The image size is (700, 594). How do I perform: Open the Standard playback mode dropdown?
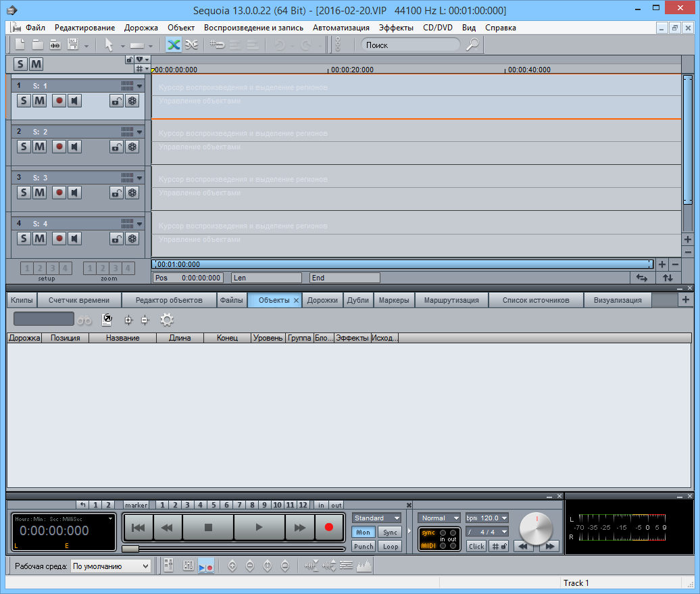[x=376, y=518]
